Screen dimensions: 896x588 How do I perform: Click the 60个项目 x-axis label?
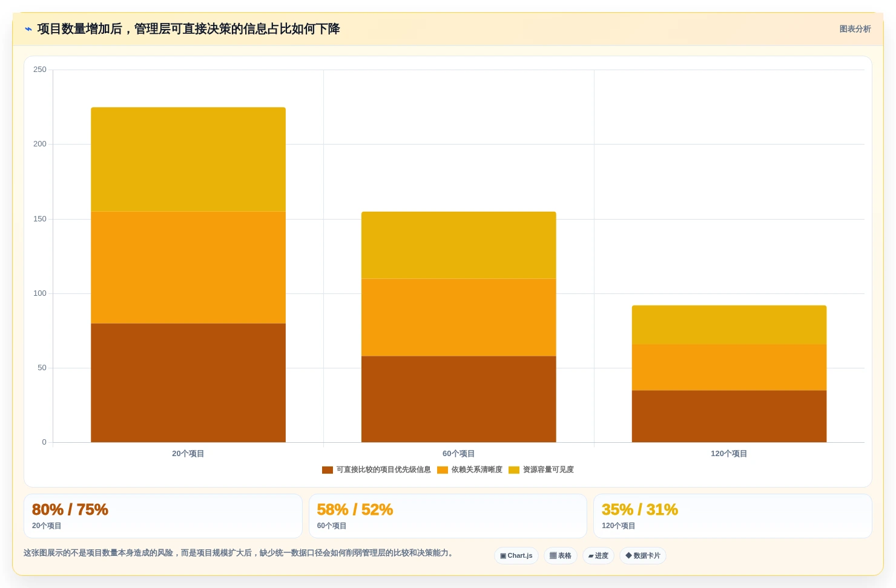click(x=458, y=454)
